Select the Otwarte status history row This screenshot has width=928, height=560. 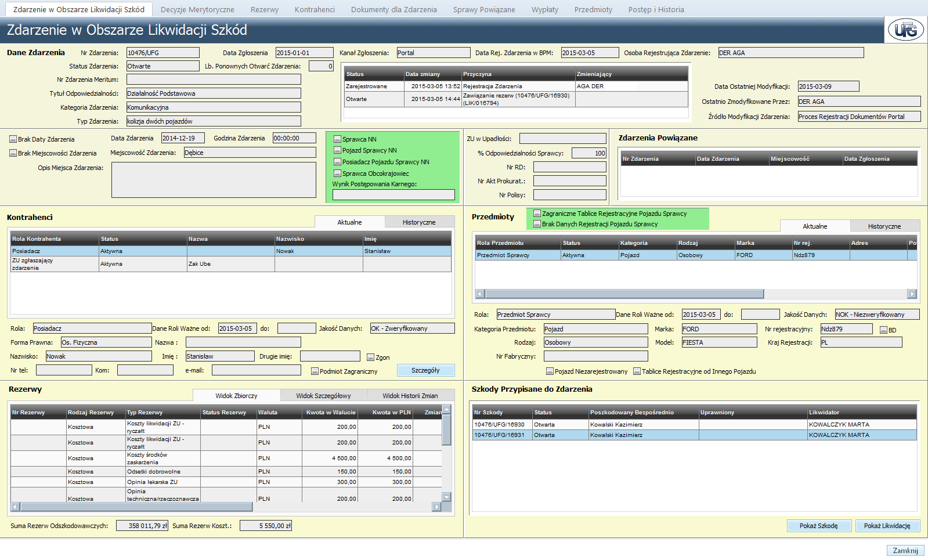[x=516, y=99]
